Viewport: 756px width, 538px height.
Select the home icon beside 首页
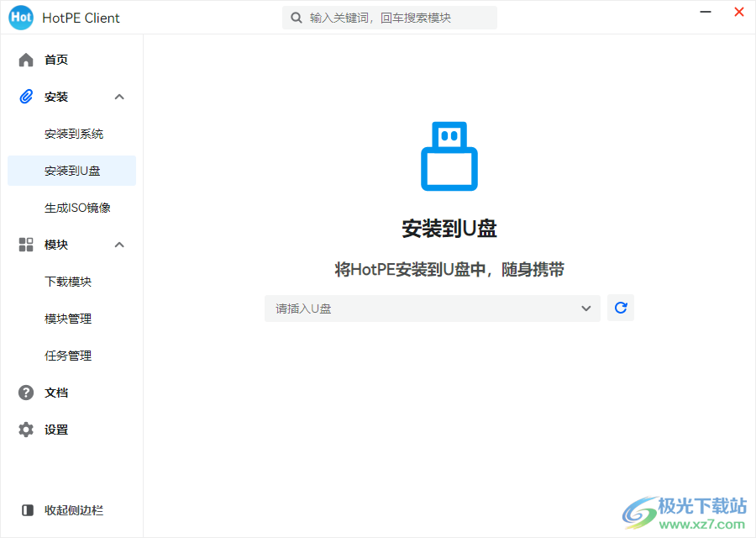(x=25, y=60)
